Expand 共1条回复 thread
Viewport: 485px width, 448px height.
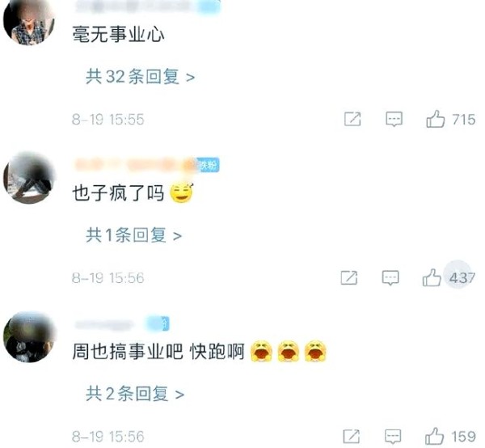tap(133, 235)
